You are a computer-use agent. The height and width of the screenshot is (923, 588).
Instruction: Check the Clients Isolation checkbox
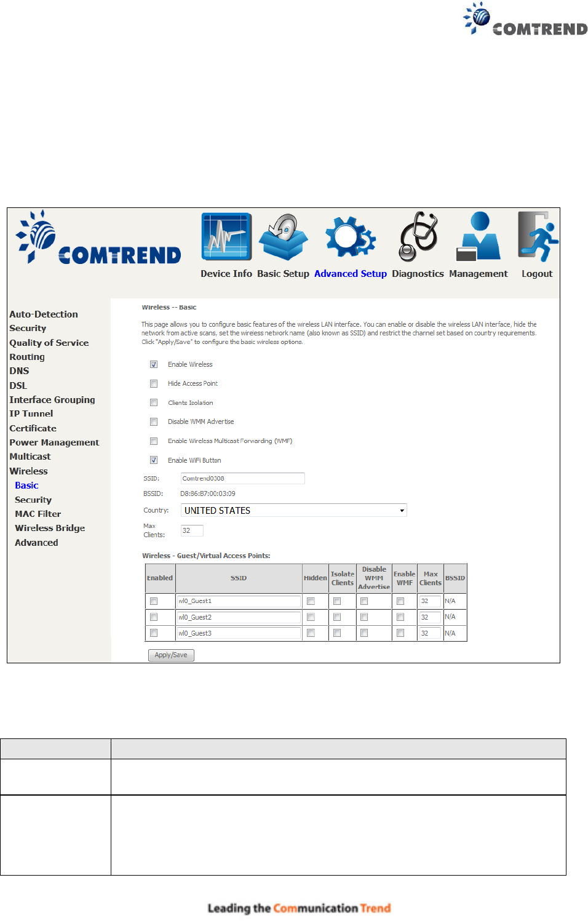154,402
